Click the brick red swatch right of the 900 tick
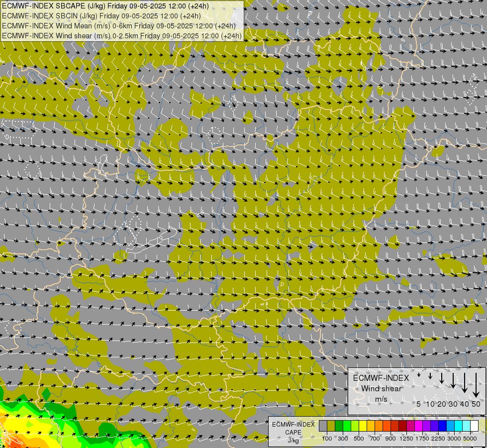487x448 pixels. [395, 426]
